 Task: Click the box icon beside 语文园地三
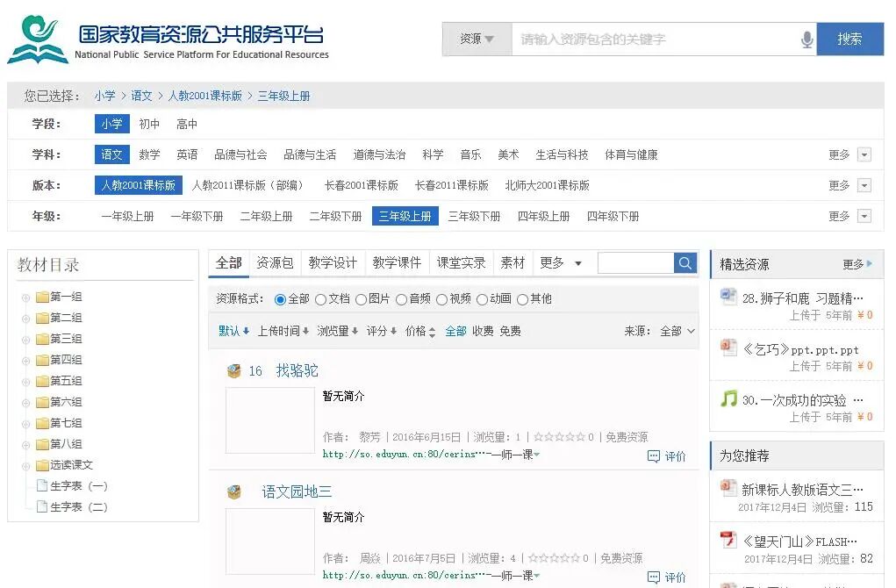pyautogui.click(x=233, y=492)
